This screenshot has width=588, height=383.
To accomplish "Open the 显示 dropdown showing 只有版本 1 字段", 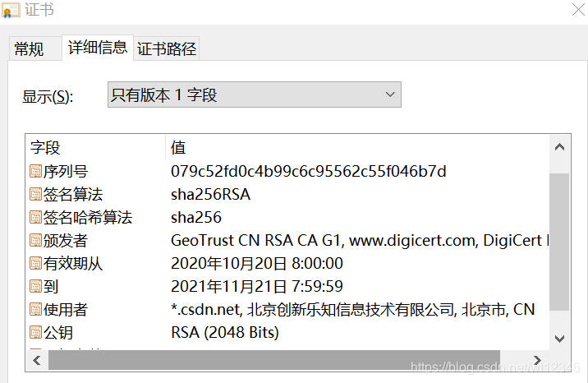I will point(255,95).
